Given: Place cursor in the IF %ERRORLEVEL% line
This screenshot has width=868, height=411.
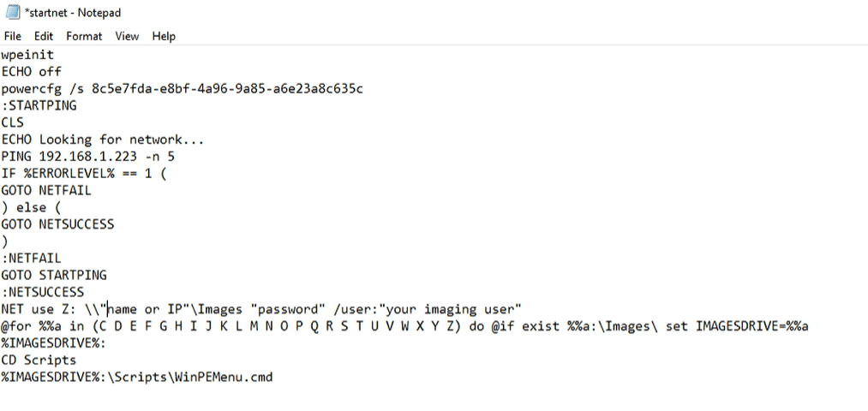Looking at the screenshot, I should (84, 173).
